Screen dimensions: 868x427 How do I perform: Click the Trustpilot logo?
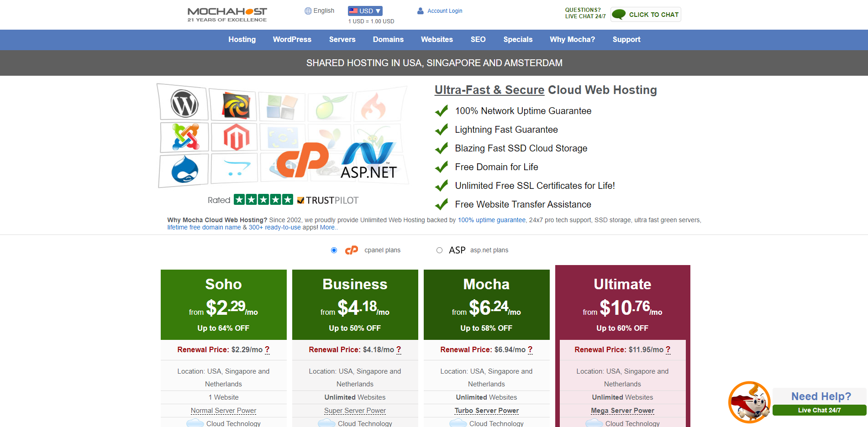click(x=327, y=200)
